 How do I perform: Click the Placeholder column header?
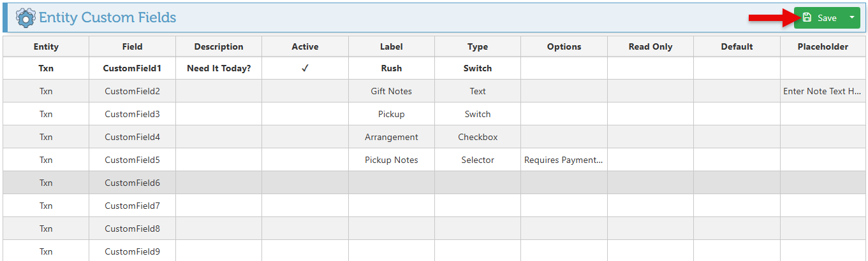(823, 46)
